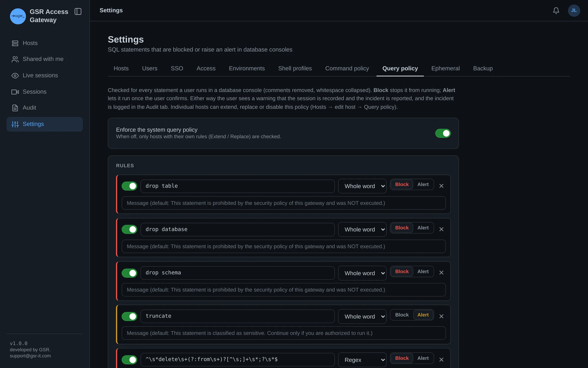Open match type dropdown for drop table
Image resolution: width=588 pixels, height=368 pixels.
click(x=362, y=186)
